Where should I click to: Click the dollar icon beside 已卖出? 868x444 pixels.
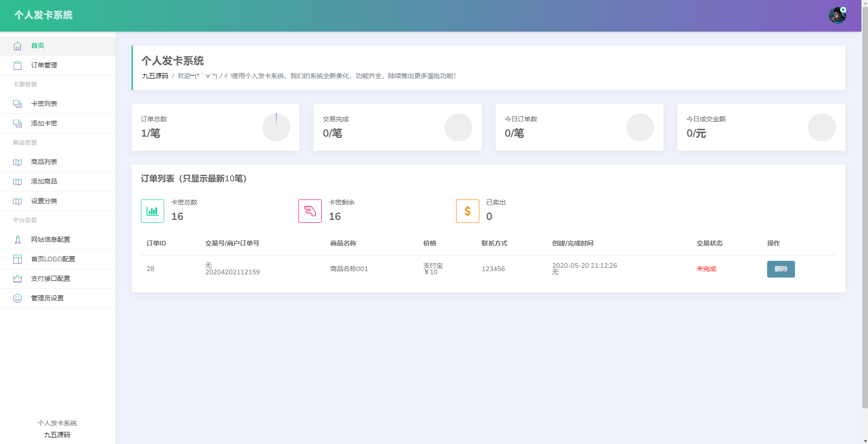[x=467, y=211]
